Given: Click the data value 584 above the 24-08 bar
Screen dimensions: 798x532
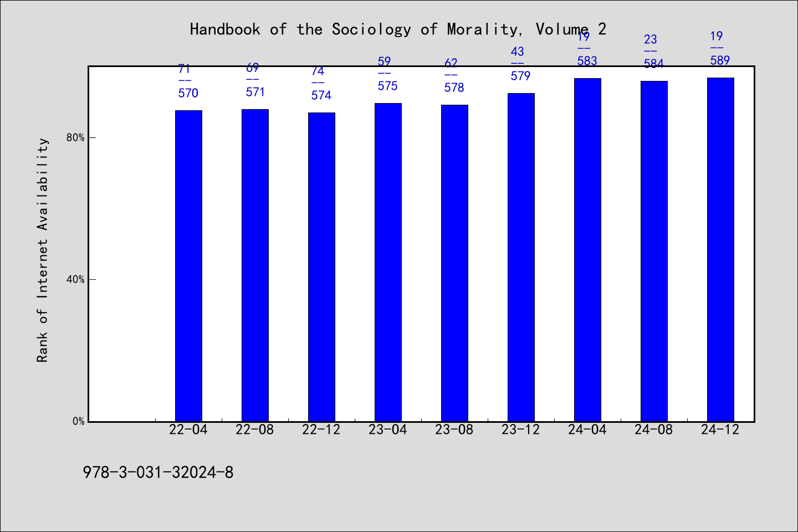Looking at the screenshot, I should 654,64.
